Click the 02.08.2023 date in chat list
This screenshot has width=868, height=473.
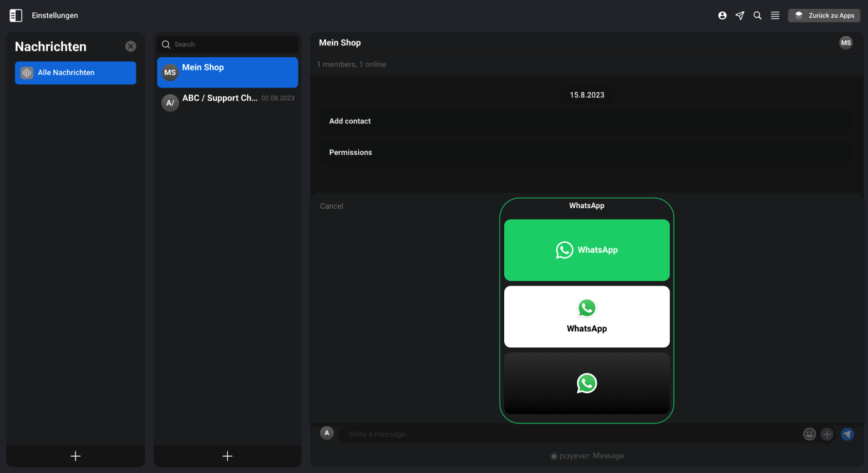(278, 99)
